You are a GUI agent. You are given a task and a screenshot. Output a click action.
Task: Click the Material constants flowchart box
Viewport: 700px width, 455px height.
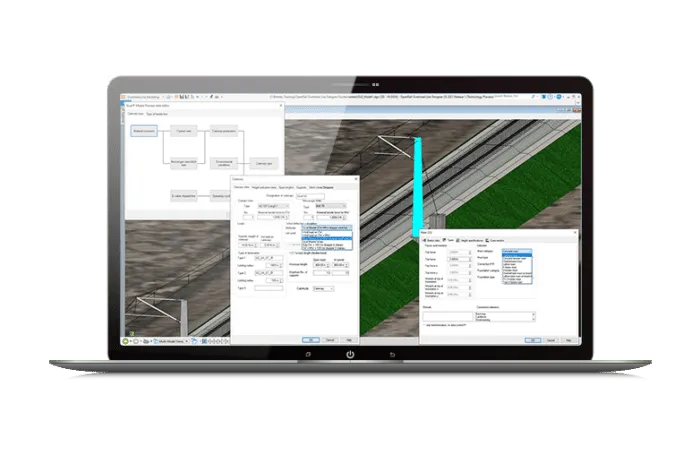coord(144,131)
